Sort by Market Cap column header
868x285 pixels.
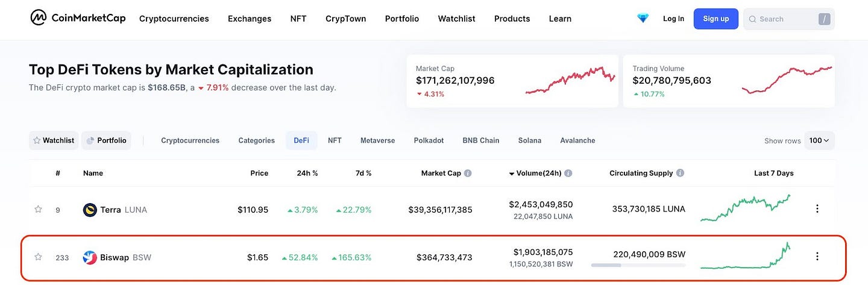point(441,173)
